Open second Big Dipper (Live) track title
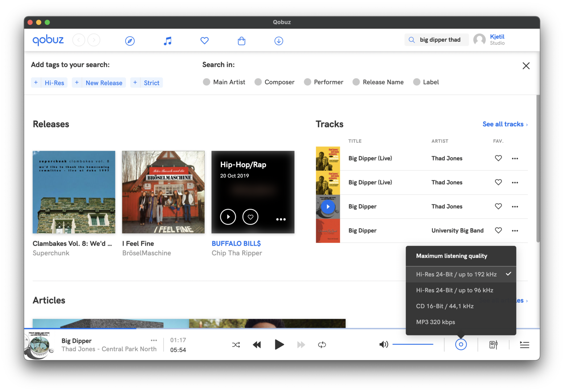Screen dimensions: 564x392 coord(370,182)
